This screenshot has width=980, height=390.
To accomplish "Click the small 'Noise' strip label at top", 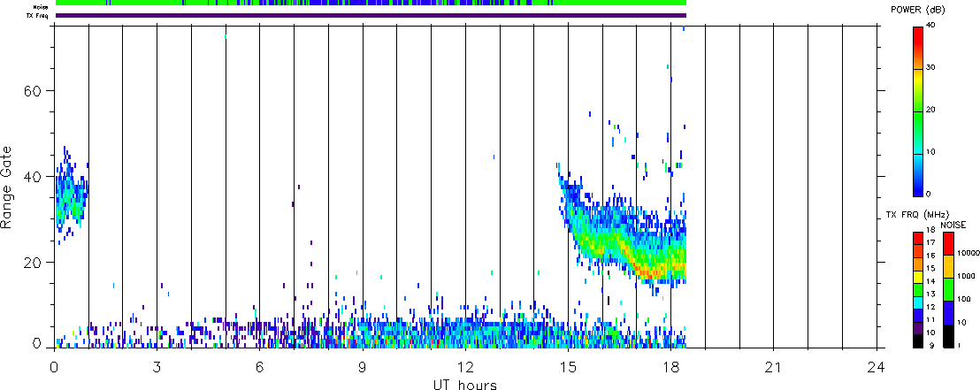I will (x=42, y=7).
